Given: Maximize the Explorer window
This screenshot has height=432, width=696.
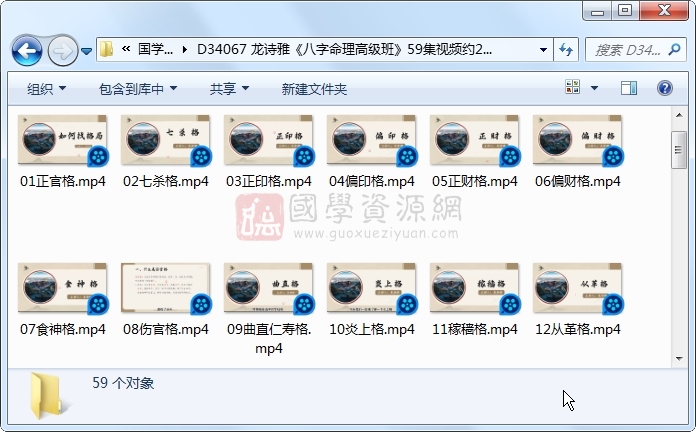Looking at the screenshot, I should tap(625, 11).
